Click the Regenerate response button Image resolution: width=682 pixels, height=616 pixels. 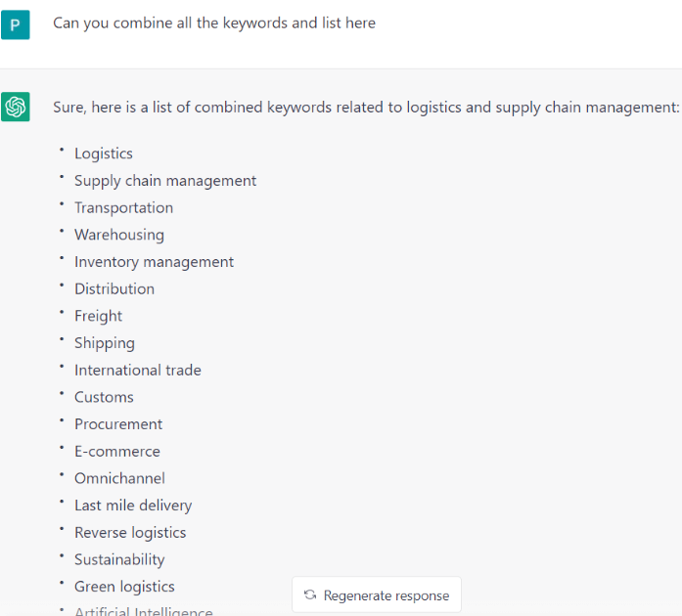coord(377,594)
